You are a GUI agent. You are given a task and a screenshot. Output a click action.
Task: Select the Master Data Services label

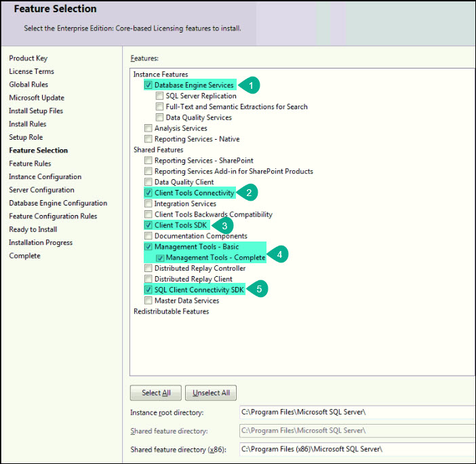click(x=186, y=301)
